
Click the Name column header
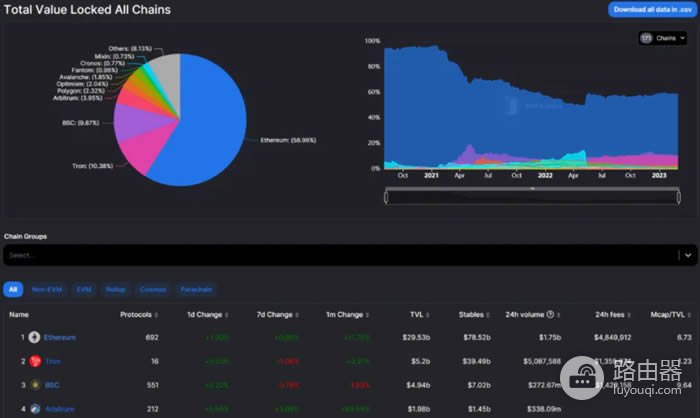[x=19, y=314]
